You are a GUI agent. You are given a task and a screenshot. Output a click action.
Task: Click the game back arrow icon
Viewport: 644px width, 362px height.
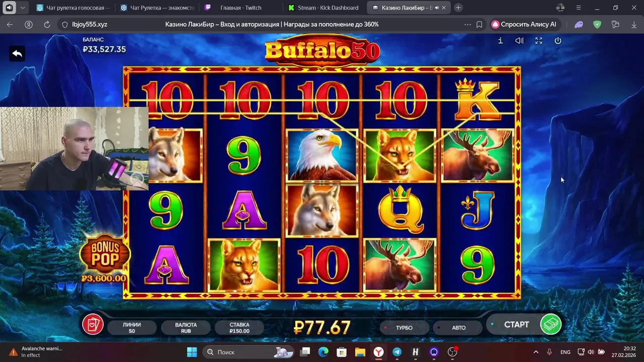(17, 54)
